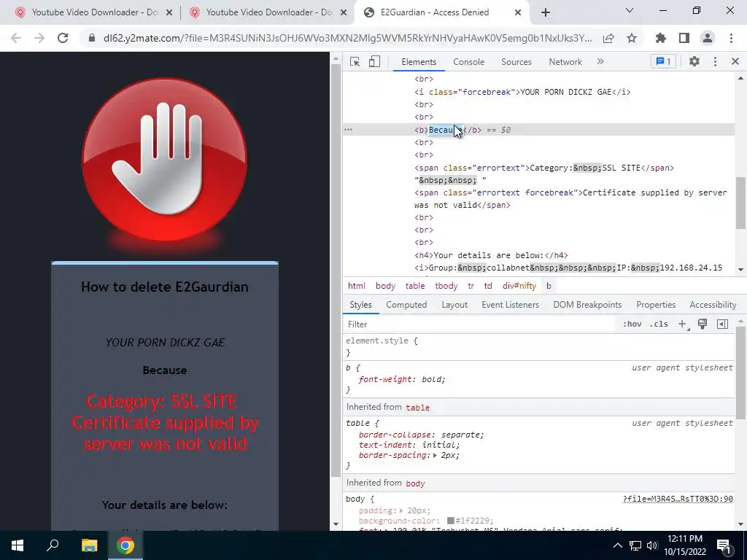This screenshot has height=560, width=747.
Task: Switch to the Console tab
Action: tap(469, 62)
